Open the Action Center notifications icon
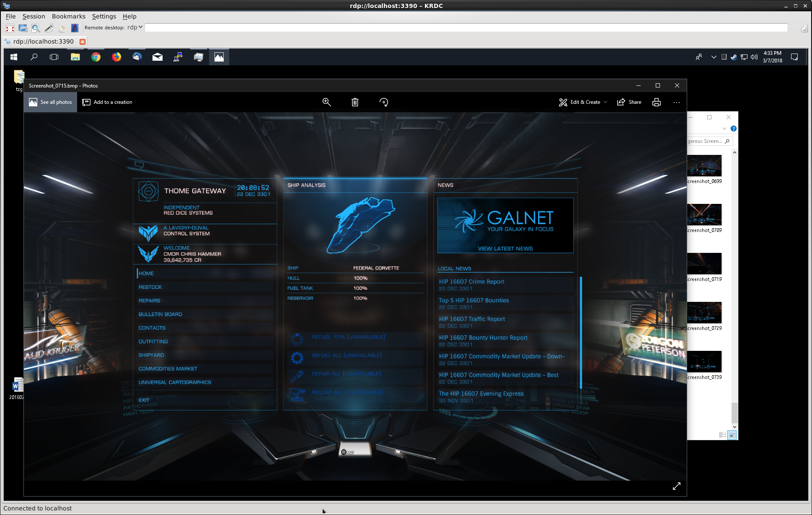Screen dimensions: 812x515 click(794, 57)
